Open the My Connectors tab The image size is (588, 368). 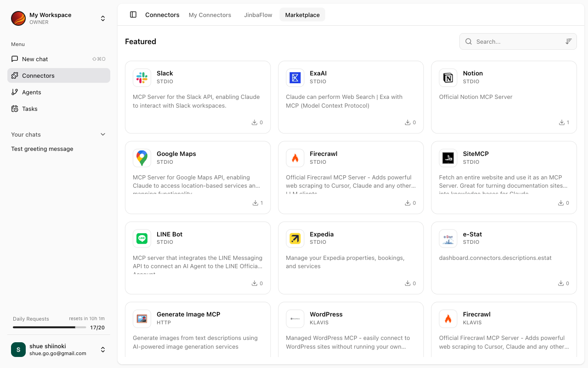point(209,15)
